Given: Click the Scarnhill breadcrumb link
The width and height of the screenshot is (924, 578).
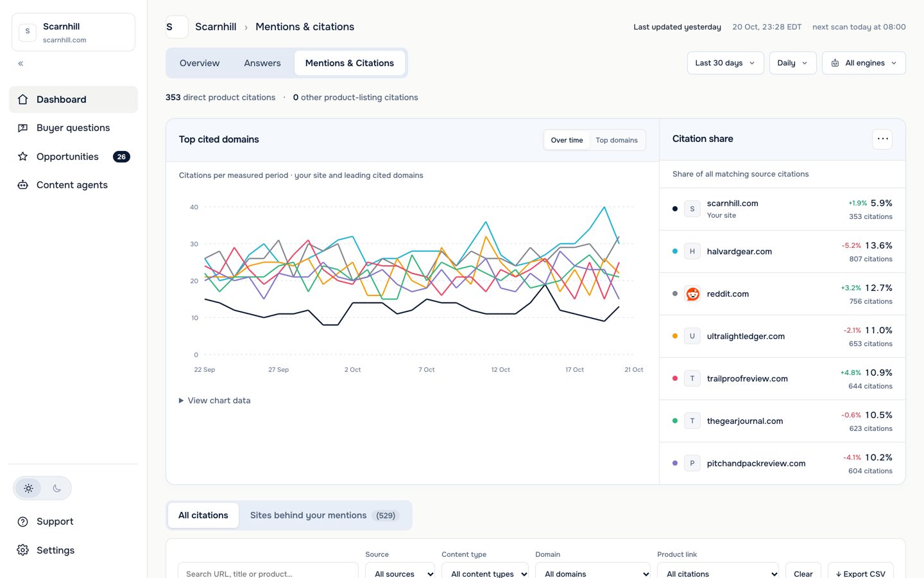Looking at the screenshot, I should [x=216, y=27].
